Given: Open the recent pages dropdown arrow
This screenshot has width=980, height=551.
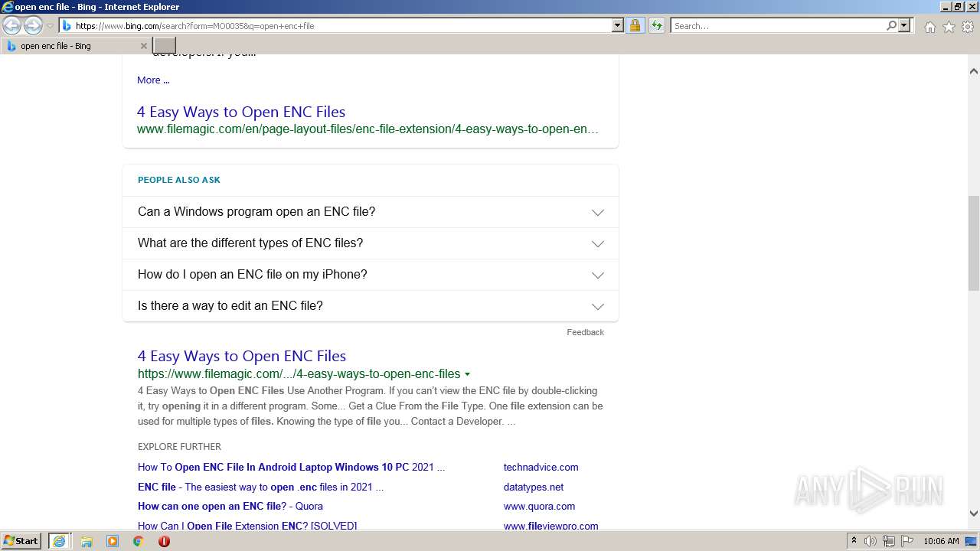Looking at the screenshot, I should [x=51, y=26].
